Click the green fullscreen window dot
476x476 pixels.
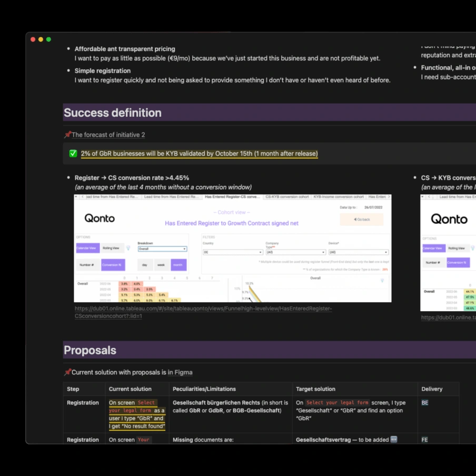click(x=48, y=39)
